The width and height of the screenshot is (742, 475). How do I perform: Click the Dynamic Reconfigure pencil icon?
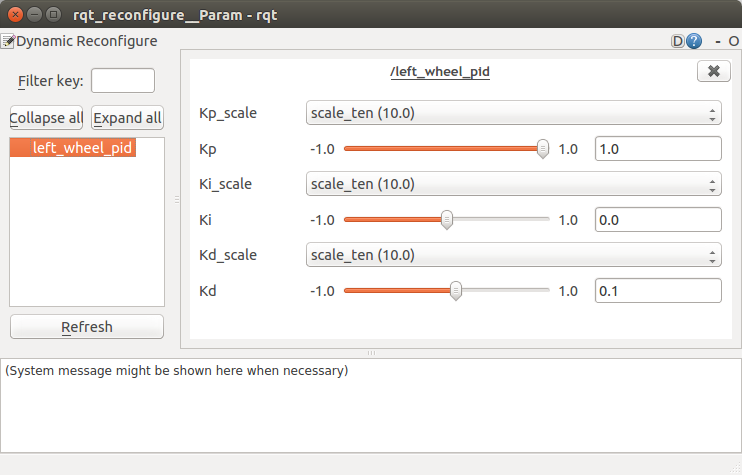(x=8, y=41)
